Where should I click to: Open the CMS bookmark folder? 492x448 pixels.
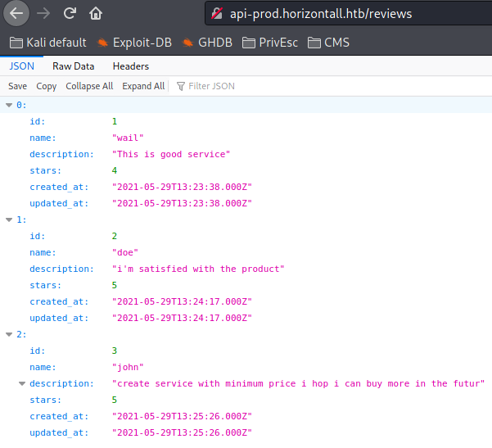point(328,43)
